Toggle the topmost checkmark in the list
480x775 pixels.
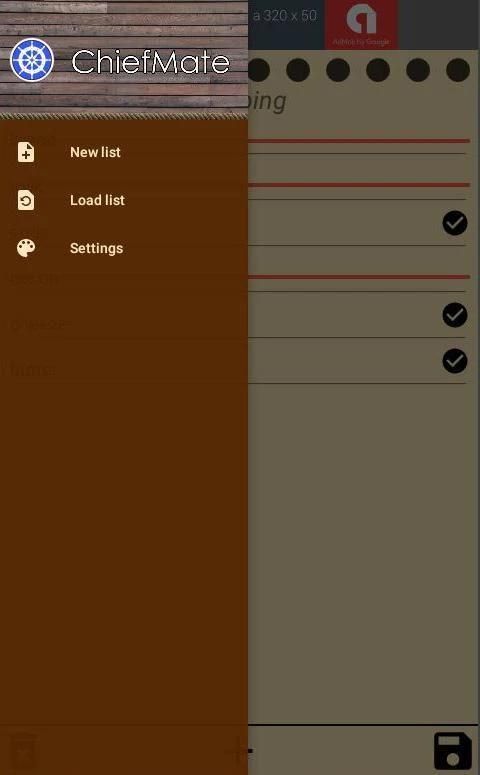point(455,223)
